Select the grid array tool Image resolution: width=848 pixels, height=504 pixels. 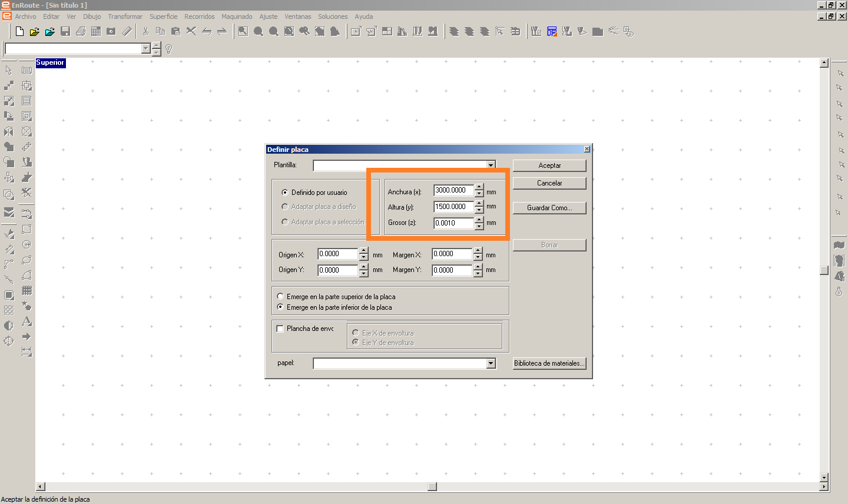tap(26, 290)
